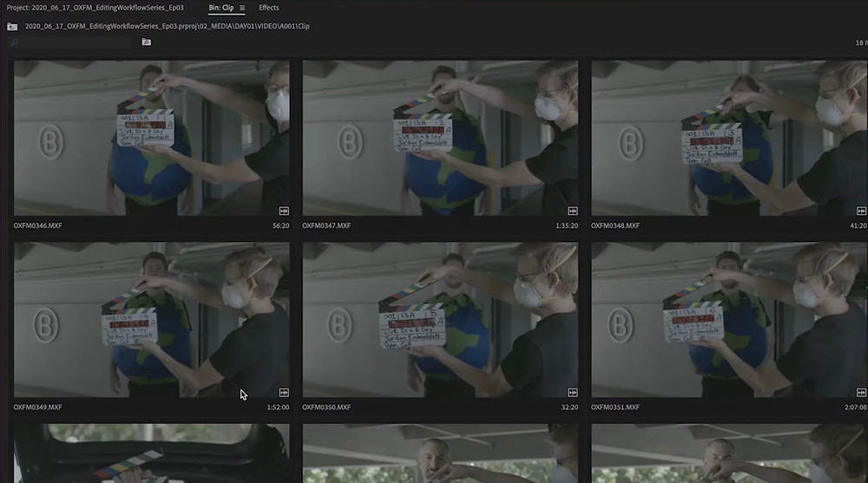Select the OXFM0350.MXF clip thumbnail
Screen dimensions: 868x483
pos(441,319)
